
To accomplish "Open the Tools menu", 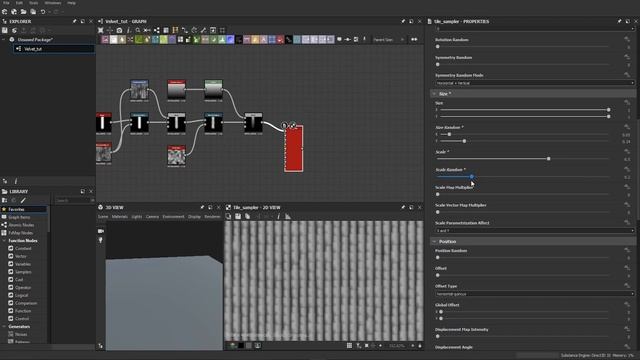I will pos(33,3).
